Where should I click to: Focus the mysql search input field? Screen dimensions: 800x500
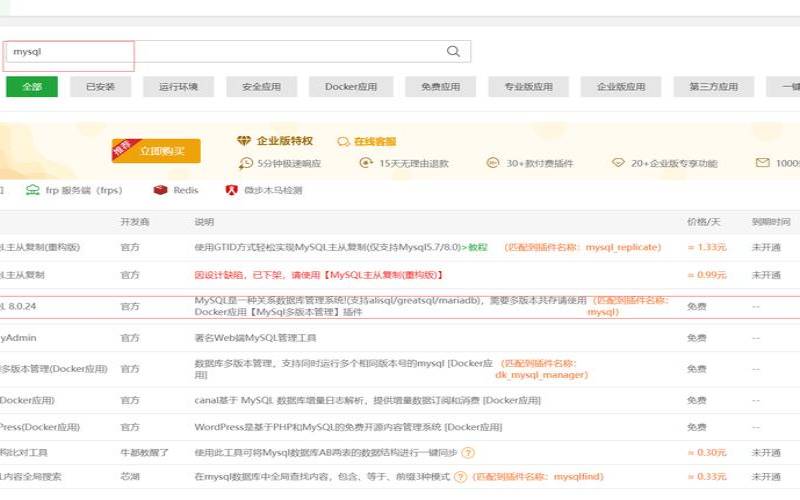(x=238, y=52)
